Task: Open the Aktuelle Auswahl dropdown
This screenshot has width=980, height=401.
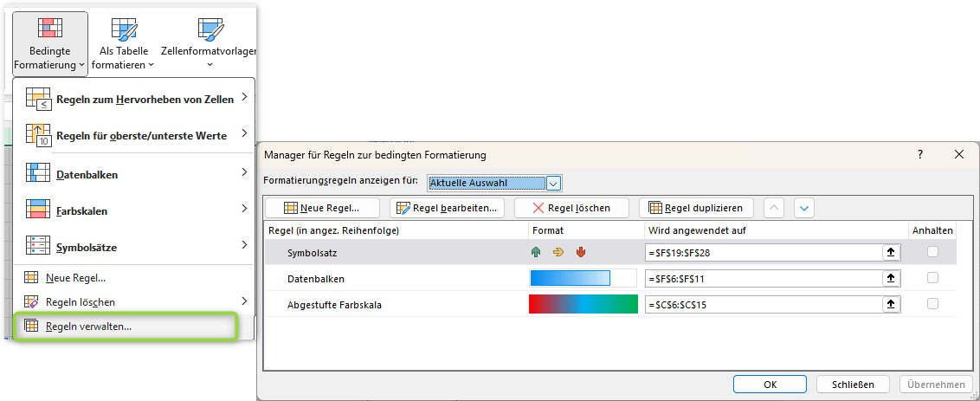Action: point(554,184)
